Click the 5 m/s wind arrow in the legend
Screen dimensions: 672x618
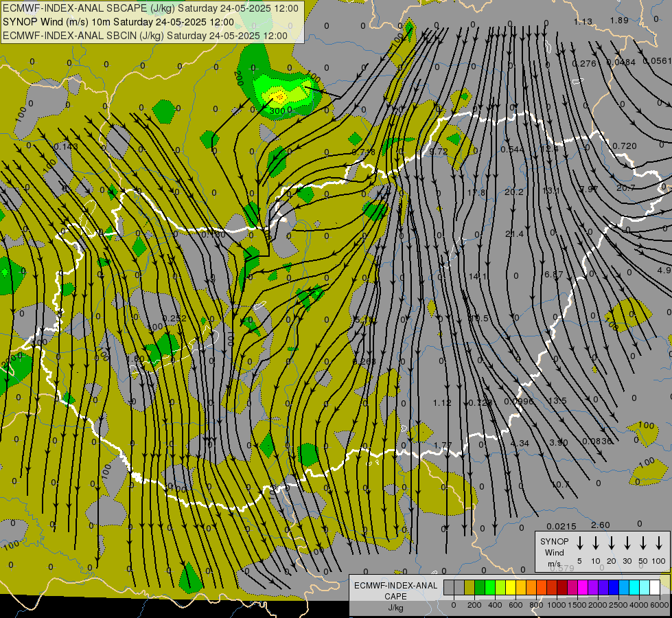(579, 543)
